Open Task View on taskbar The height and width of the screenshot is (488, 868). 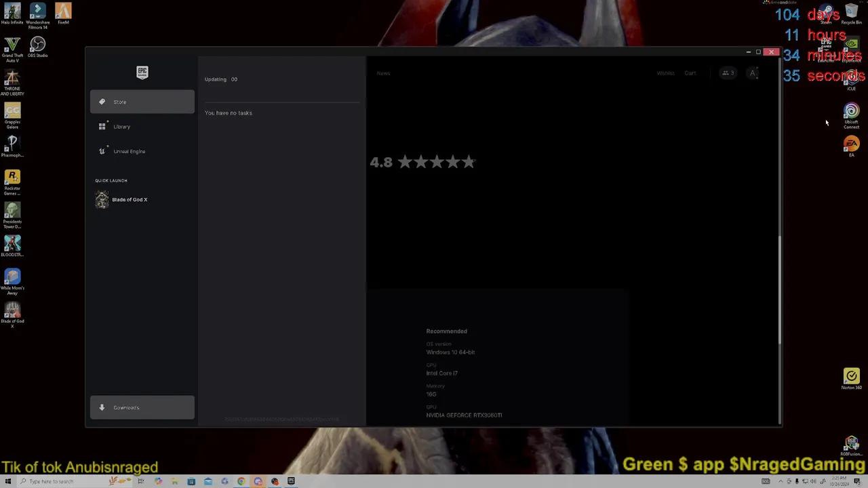tap(141, 481)
